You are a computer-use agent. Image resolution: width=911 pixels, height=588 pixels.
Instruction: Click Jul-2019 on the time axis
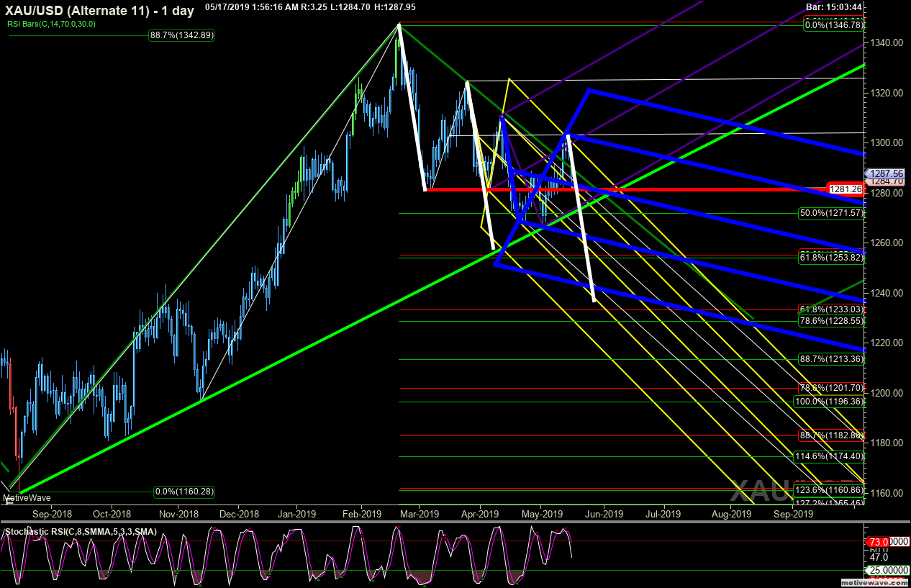pos(662,514)
